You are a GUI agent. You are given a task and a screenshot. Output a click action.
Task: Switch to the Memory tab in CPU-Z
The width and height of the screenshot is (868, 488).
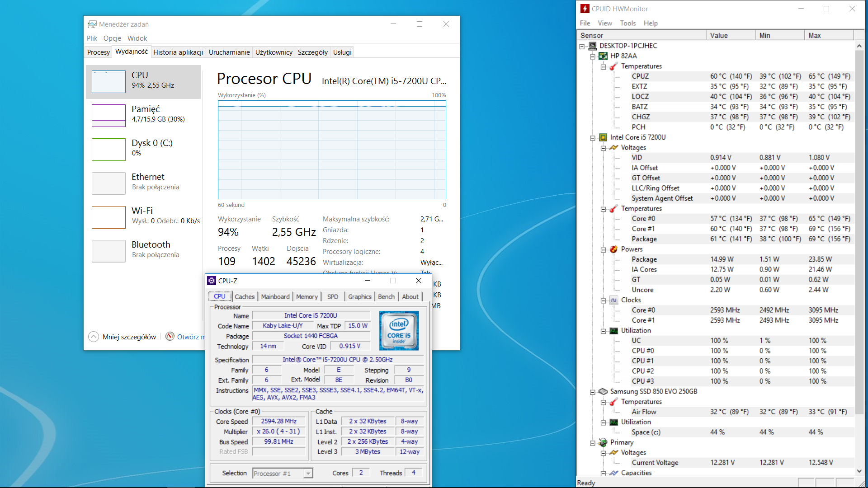[x=307, y=297]
